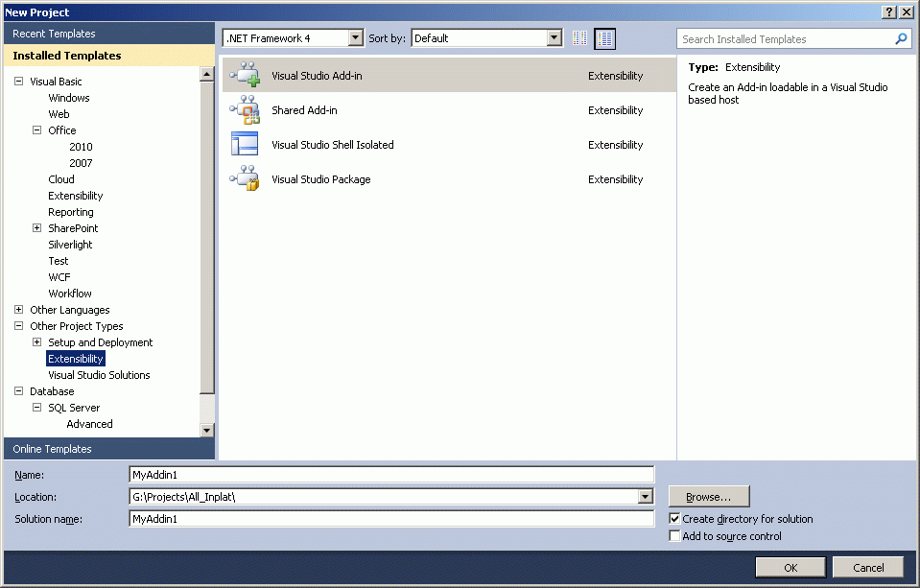
Task: Open the .NET Framework 4 dropdown
Action: point(355,38)
